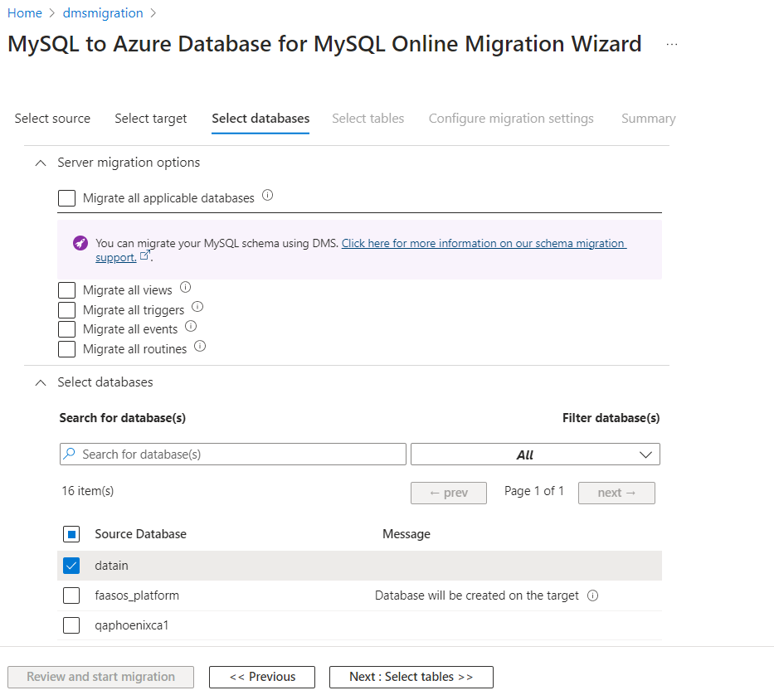Click info icon beside Migrate all applicable databases
Screen dimensions: 774x700
267,197
